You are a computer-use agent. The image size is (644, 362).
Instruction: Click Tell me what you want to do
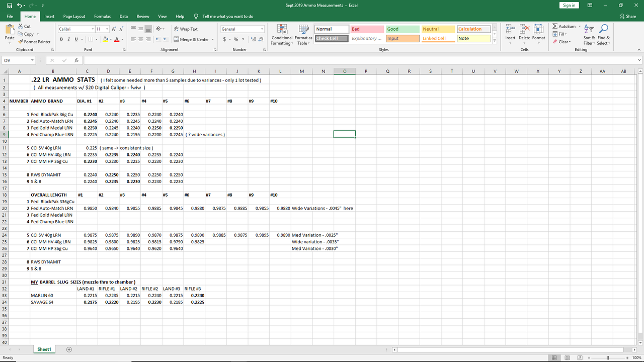223,16
